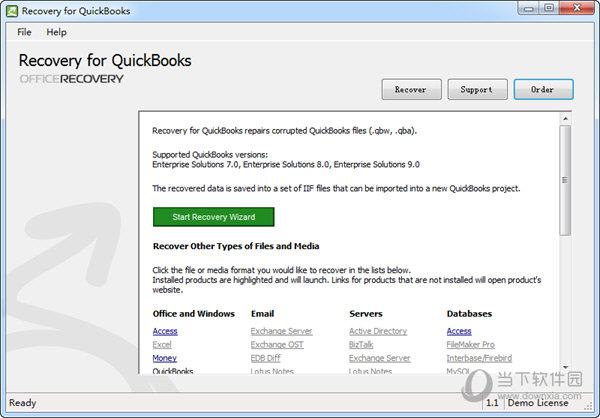The width and height of the screenshot is (600, 418).
Task: Maximize the Recovery for QuickBooks window
Action: [549, 8]
